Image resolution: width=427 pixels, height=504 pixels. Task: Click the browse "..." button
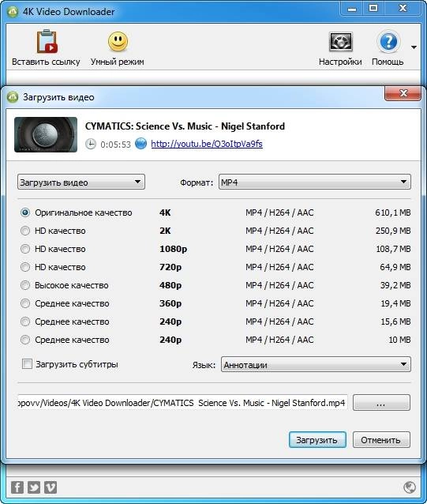[381, 403]
